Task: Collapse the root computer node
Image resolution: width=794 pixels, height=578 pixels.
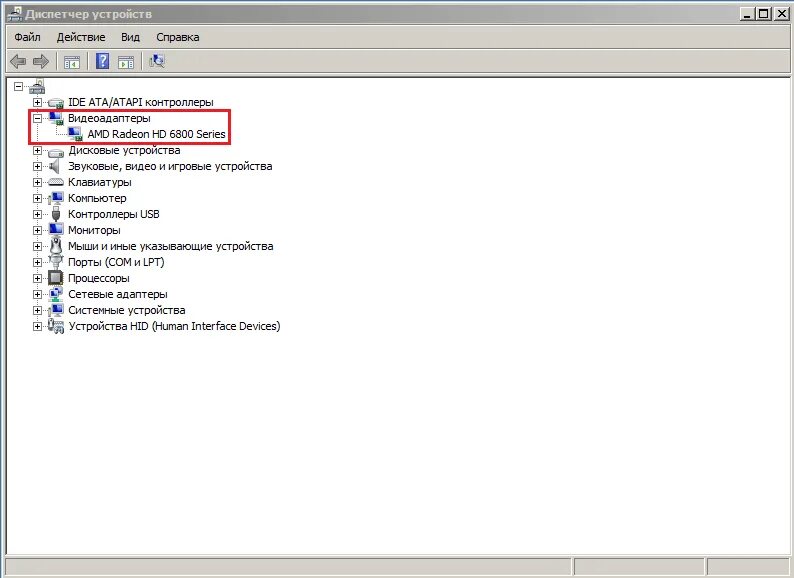Action: (18, 87)
